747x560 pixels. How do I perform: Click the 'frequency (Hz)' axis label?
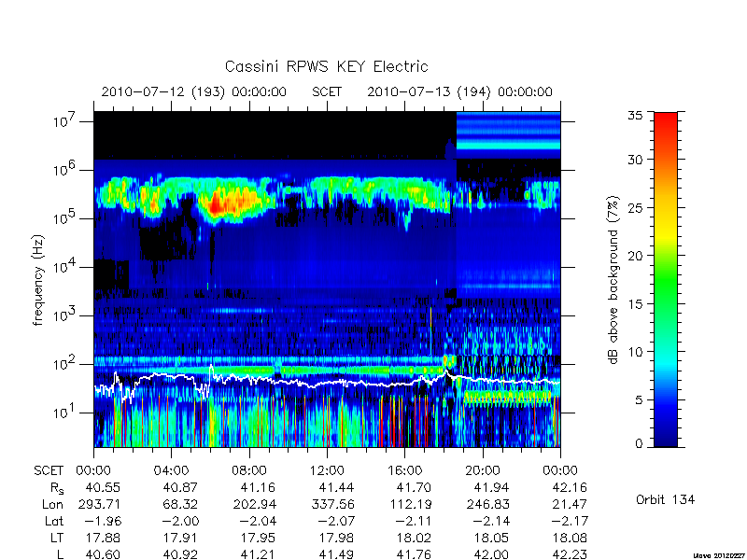pos(38,280)
